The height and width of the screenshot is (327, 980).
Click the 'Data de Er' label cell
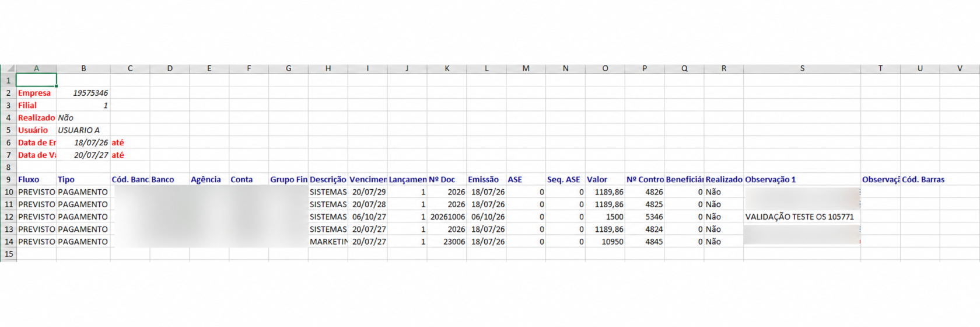point(36,142)
